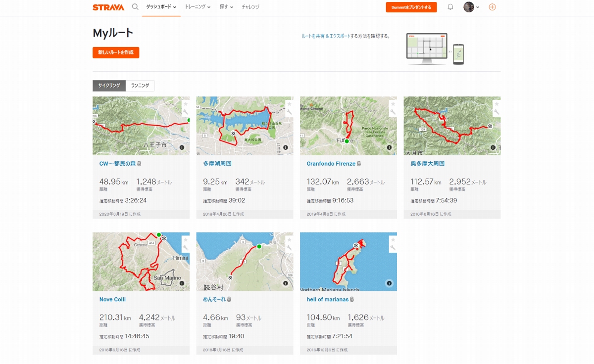
Task: Open wrench edit icon on 奥多摩大周回
Action: pos(496,112)
